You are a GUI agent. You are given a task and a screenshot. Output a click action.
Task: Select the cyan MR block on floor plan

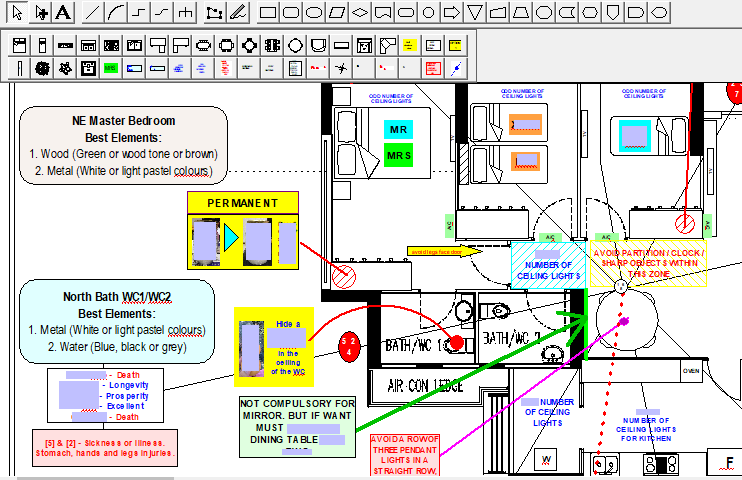pyautogui.click(x=397, y=131)
